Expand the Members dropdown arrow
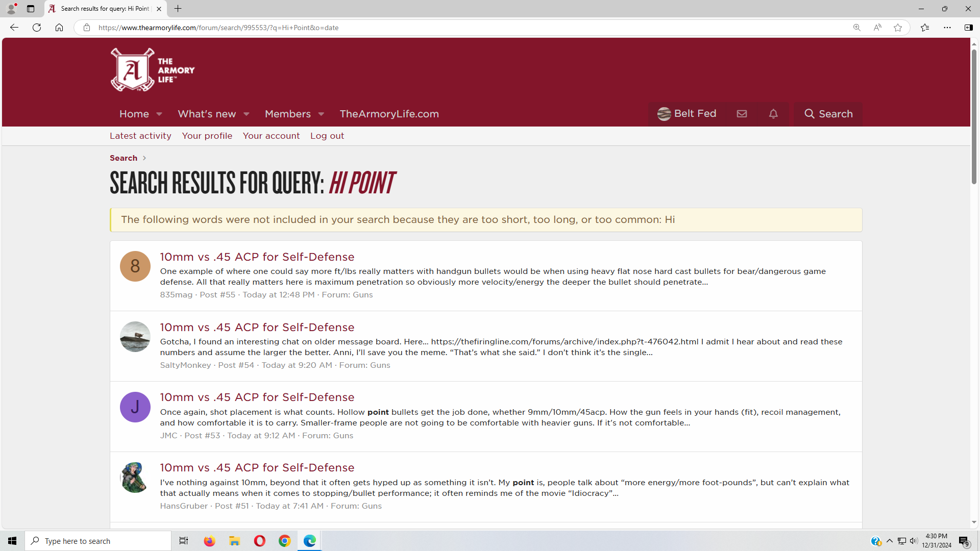 (x=321, y=114)
